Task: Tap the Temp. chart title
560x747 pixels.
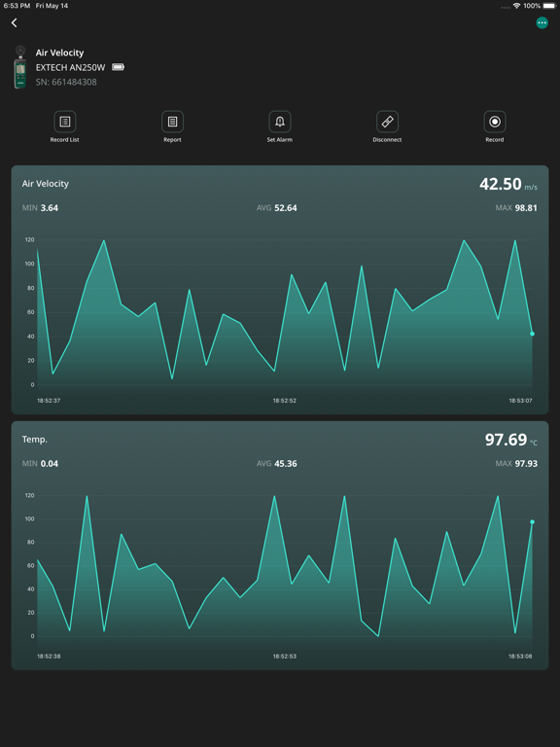Action: click(x=35, y=440)
